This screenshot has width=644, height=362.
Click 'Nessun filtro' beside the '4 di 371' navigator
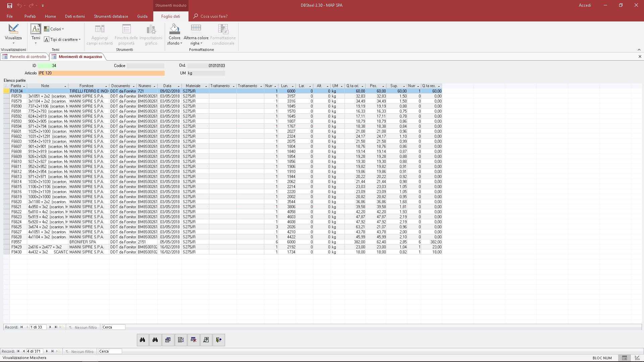79,352
